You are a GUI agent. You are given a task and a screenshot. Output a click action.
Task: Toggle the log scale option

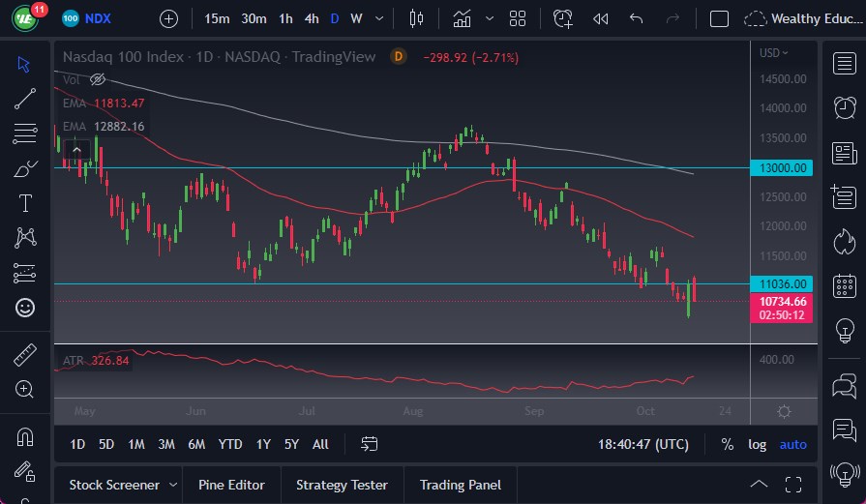(757, 444)
